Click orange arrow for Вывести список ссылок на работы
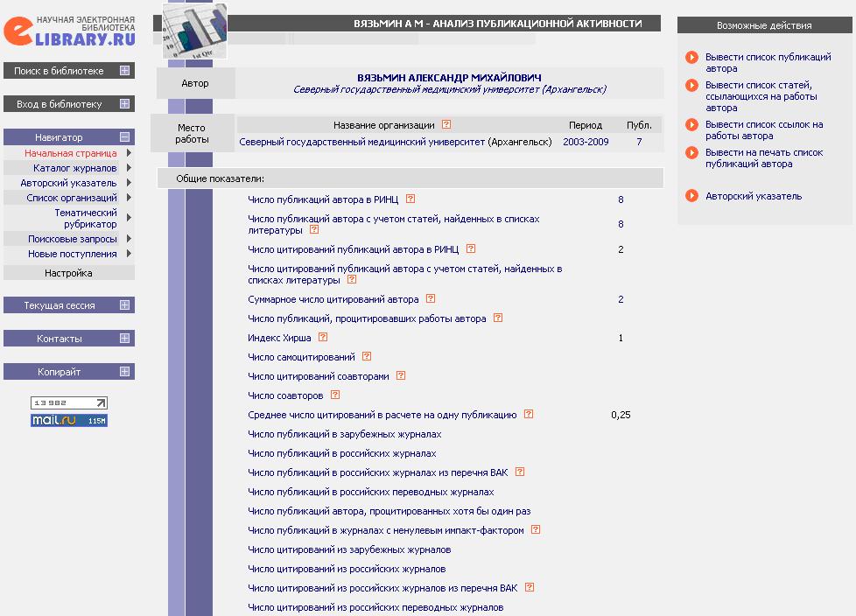 pyautogui.click(x=691, y=124)
